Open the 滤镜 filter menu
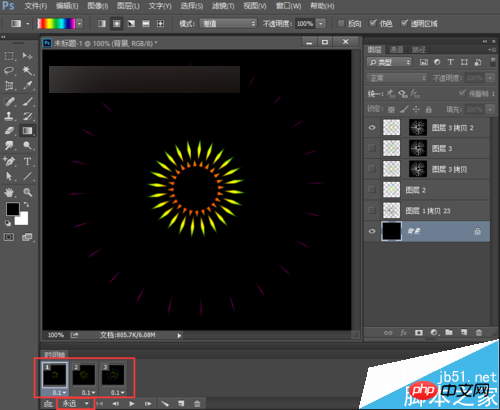The width and height of the screenshot is (500, 410). 223,6
